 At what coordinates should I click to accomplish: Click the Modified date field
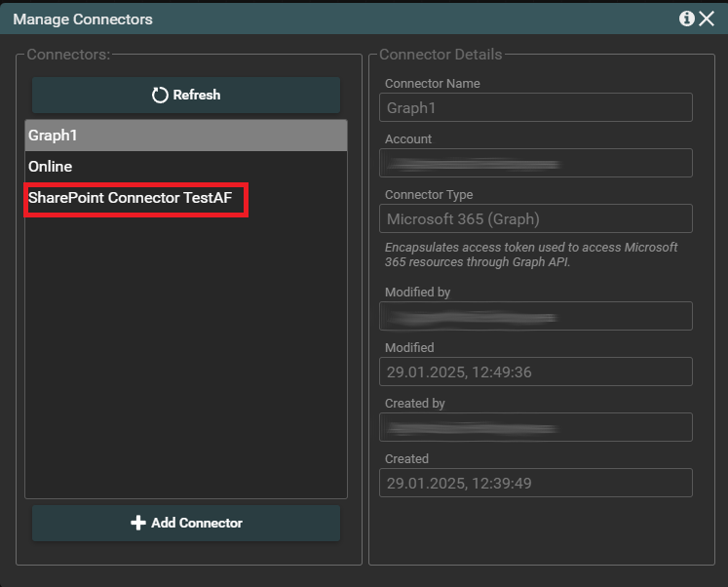click(x=535, y=372)
